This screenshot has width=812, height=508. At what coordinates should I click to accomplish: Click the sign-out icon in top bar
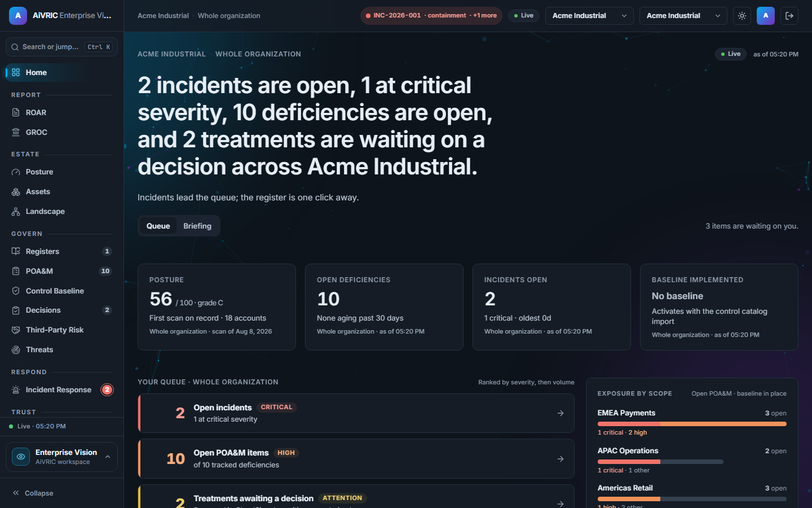tap(789, 16)
